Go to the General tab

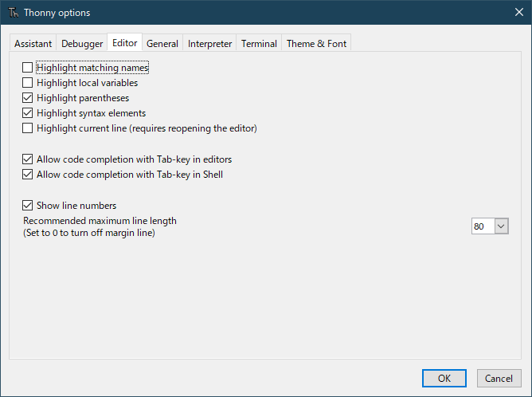(162, 44)
